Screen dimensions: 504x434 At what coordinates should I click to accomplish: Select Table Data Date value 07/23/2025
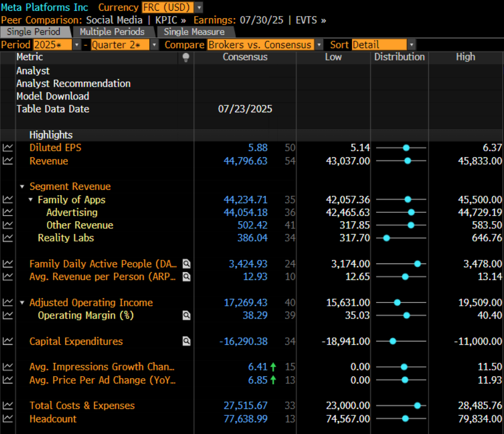tap(245, 109)
